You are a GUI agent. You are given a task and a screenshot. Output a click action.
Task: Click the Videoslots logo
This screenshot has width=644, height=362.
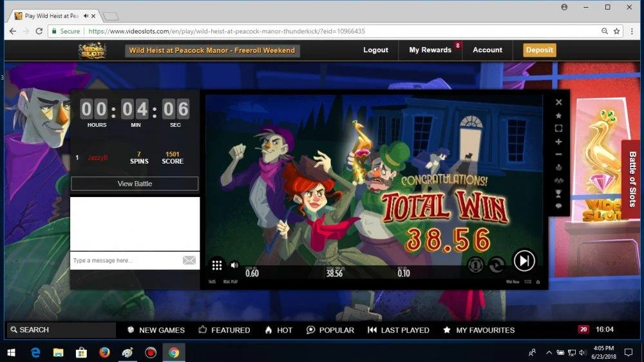(x=92, y=50)
